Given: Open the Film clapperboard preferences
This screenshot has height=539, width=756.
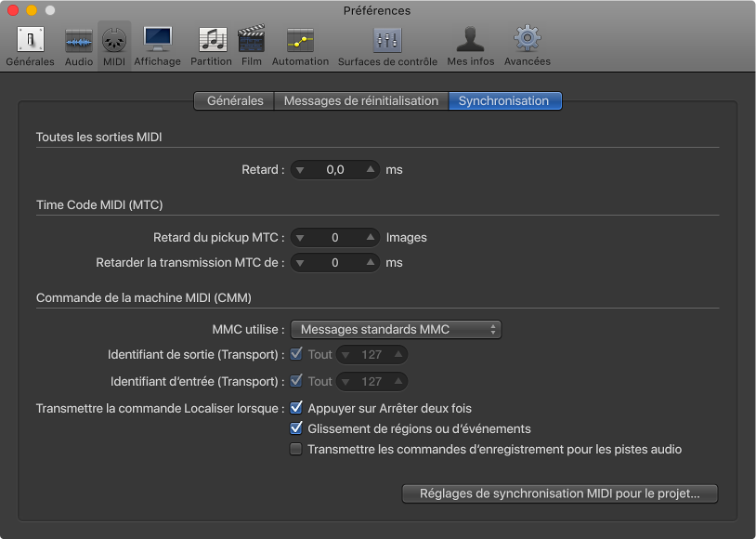Looking at the screenshot, I should [251, 41].
